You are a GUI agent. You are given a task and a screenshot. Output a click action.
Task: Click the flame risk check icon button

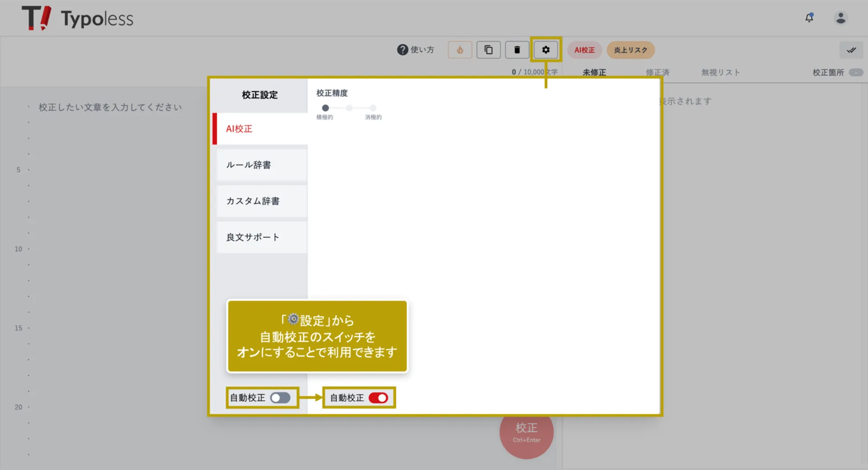click(460, 50)
